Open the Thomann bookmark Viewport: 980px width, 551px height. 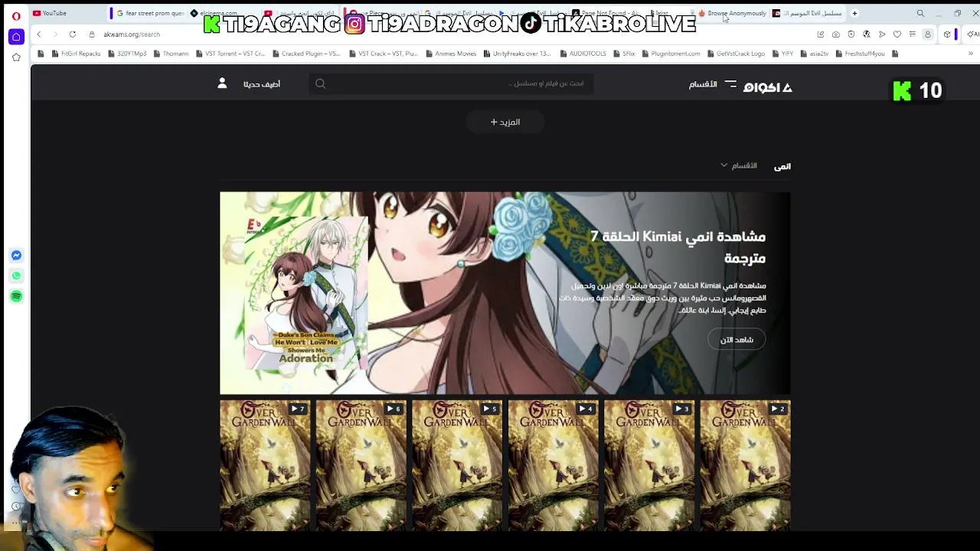171,54
